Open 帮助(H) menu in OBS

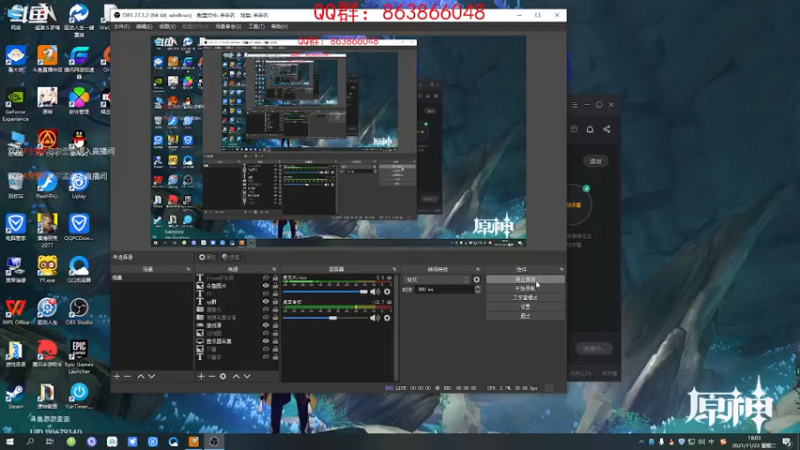(x=279, y=27)
